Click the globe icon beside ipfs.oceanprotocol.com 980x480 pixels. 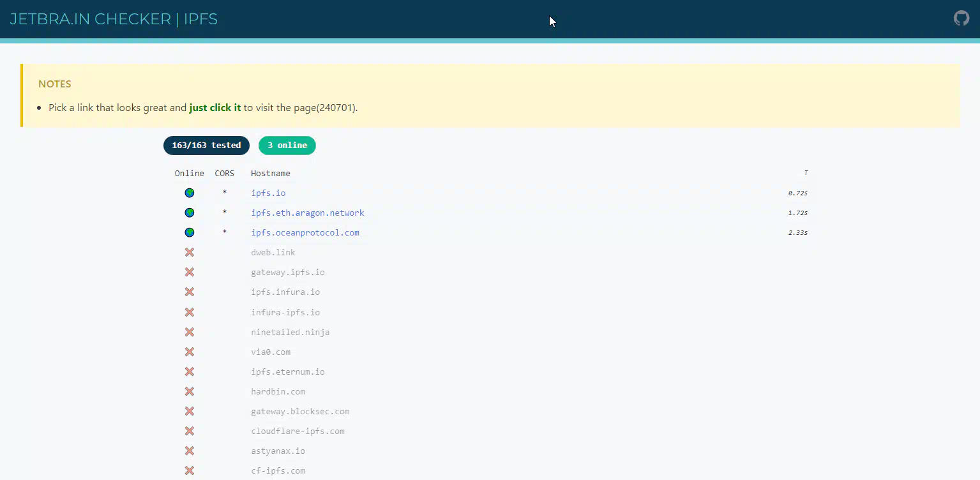pos(190,232)
